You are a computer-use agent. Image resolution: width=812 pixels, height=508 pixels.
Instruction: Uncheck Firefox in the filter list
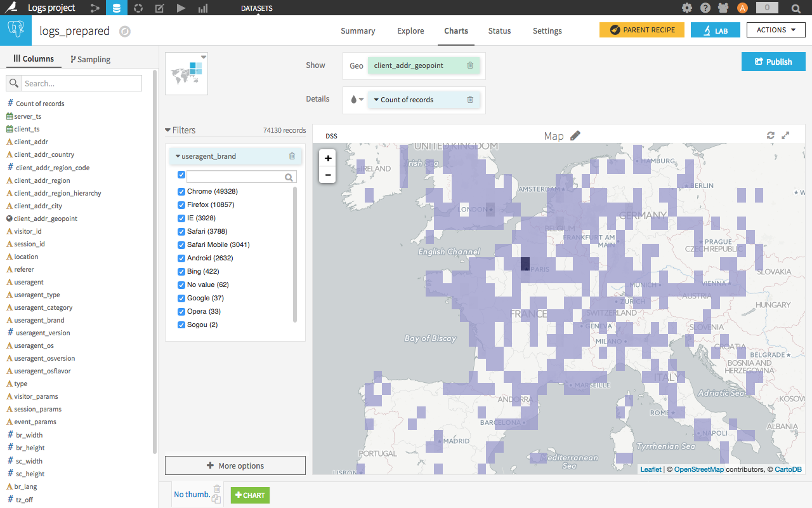pos(181,204)
